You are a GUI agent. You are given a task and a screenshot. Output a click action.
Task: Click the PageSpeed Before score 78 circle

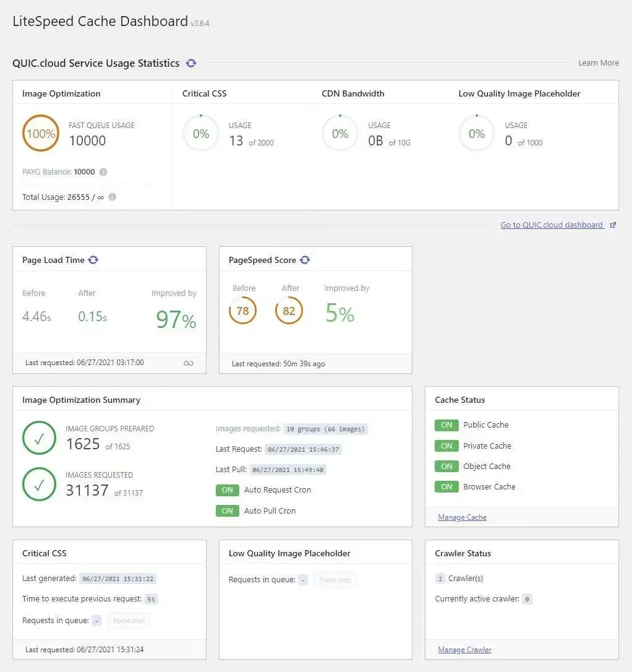[x=243, y=310]
